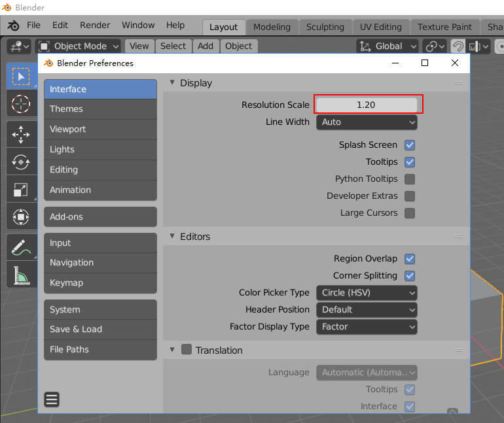Select the Scale tool

21,189
